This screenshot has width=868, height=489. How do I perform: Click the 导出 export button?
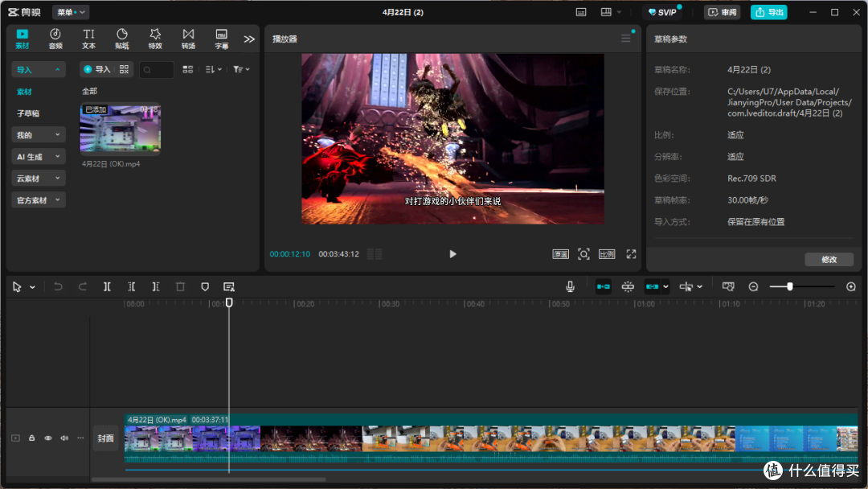[x=769, y=12]
